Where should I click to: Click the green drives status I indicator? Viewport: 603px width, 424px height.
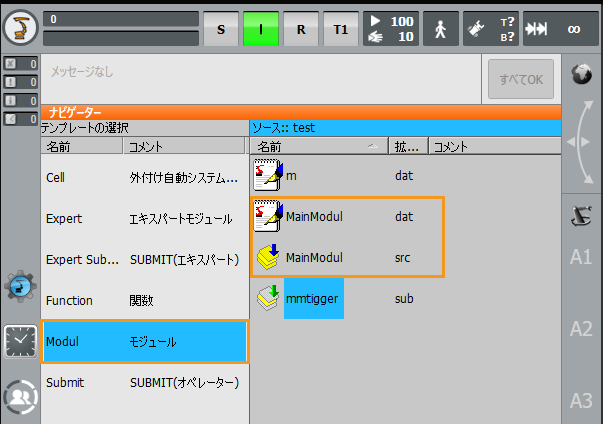coord(261,29)
